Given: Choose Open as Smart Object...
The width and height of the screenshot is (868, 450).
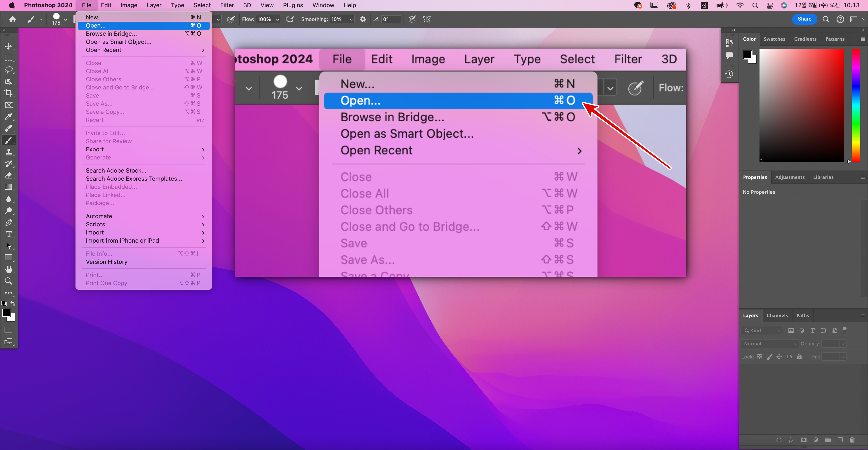Looking at the screenshot, I should pos(144,42).
